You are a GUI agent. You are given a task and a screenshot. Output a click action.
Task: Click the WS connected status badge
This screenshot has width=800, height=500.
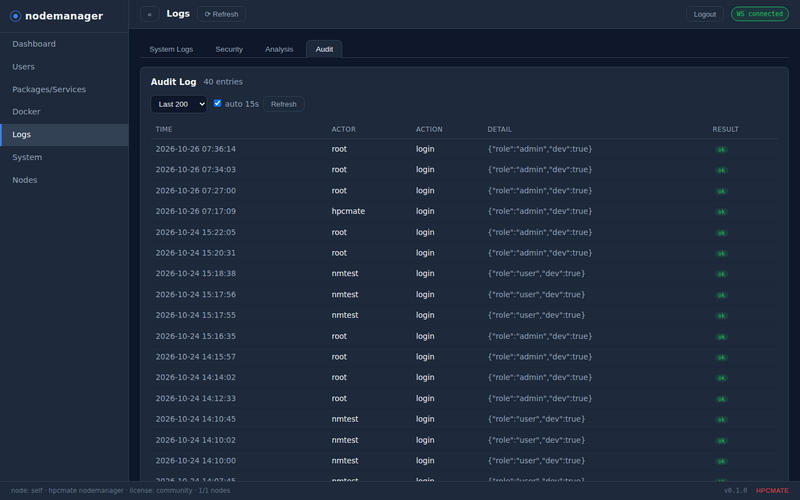pos(759,14)
